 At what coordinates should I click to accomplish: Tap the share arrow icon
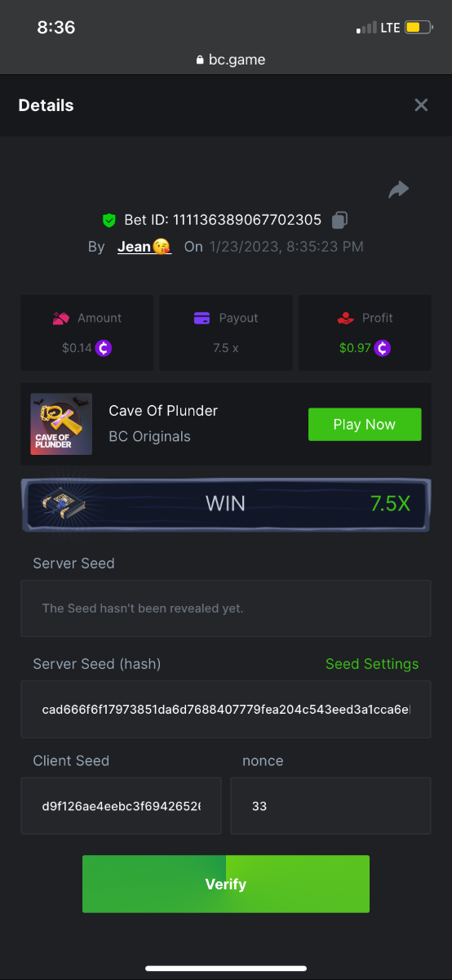point(398,190)
